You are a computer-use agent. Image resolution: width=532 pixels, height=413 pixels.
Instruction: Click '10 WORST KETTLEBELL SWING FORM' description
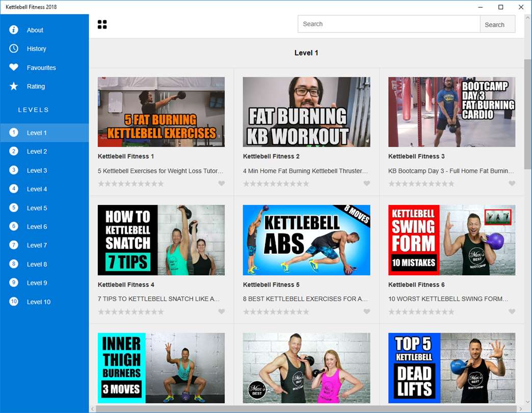click(x=448, y=299)
